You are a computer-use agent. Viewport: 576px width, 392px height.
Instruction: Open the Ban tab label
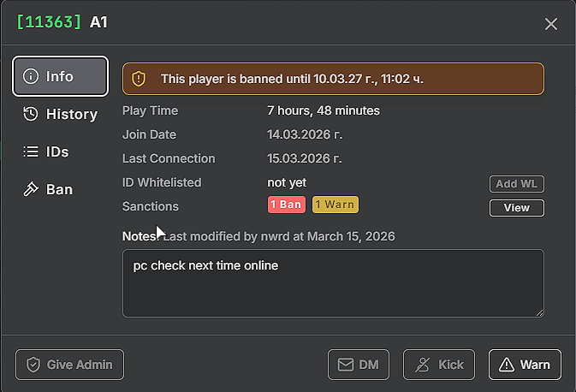pyautogui.click(x=60, y=189)
